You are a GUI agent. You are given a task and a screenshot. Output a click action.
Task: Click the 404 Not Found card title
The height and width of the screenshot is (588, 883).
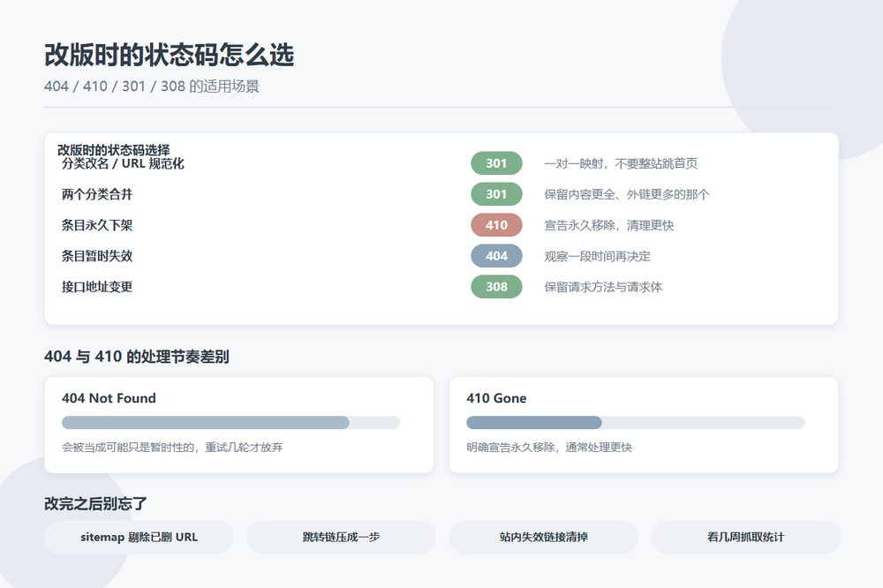(x=109, y=398)
